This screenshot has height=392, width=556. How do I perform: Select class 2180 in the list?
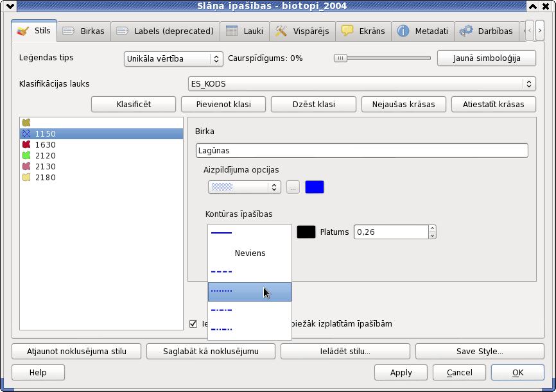pos(101,178)
